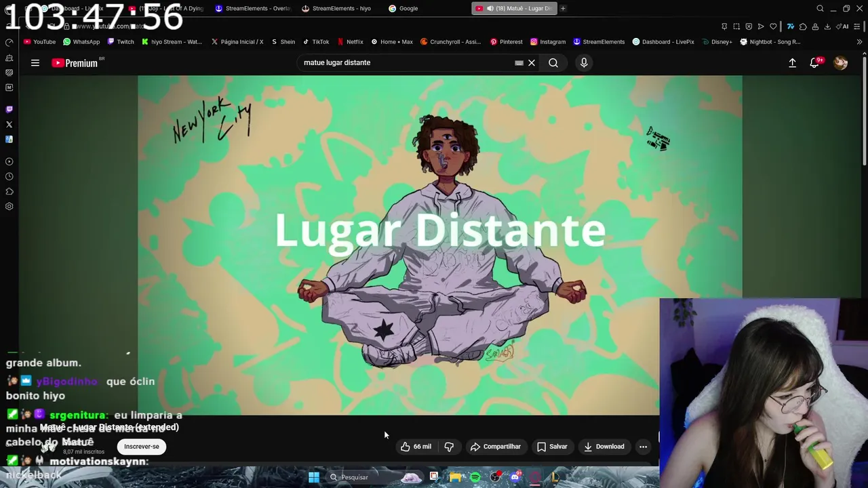The height and width of the screenshot is (488, 868).
Task: Open browser History clock icon in sidebar
Action: [9, 176]
